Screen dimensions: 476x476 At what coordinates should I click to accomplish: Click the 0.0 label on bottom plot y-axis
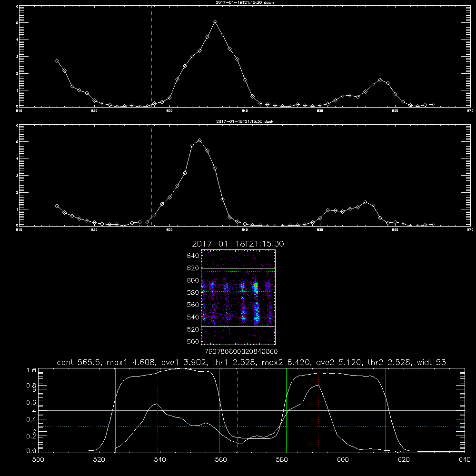[31, 451]
